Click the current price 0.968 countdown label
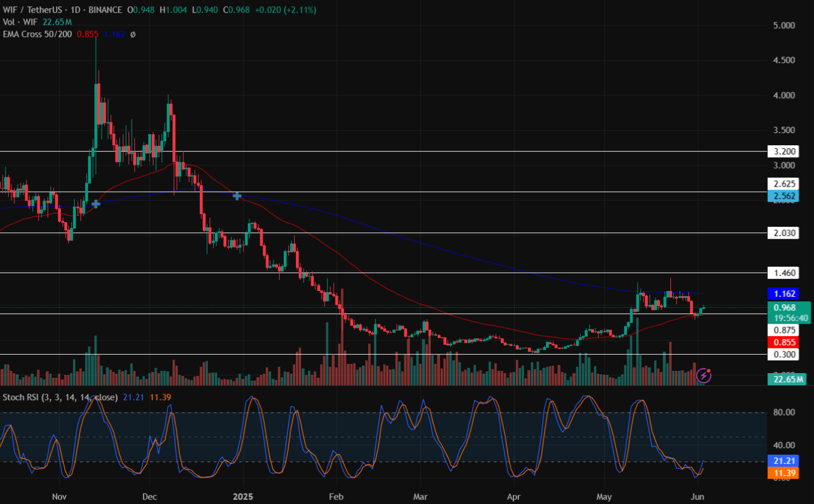Screen dimensions: 814x504 [x=789, y=313]
